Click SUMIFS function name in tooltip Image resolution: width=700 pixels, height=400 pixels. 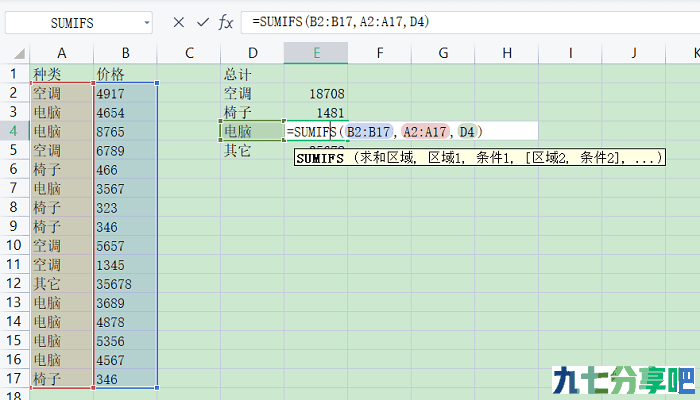320,158
